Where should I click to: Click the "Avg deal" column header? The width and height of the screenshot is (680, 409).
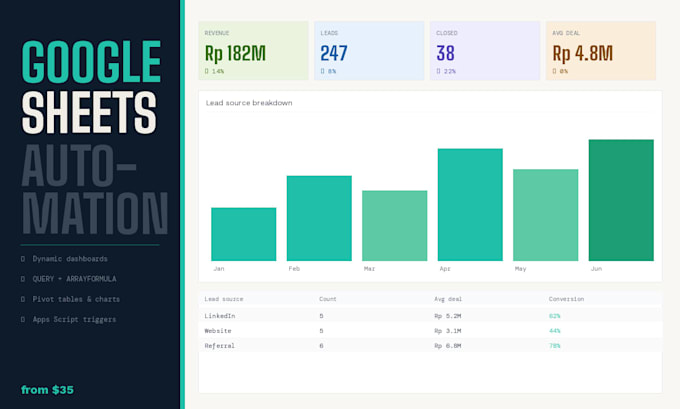click(x=448, y=299)
